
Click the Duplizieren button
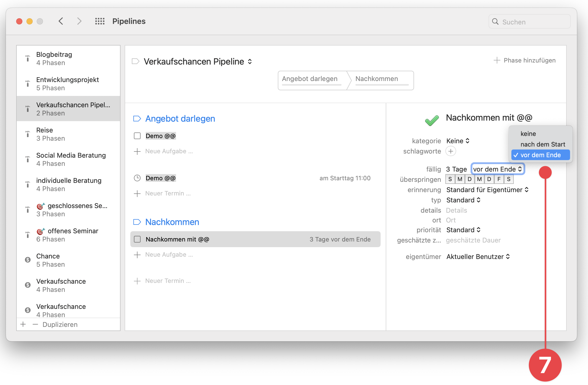click(60, 324)
